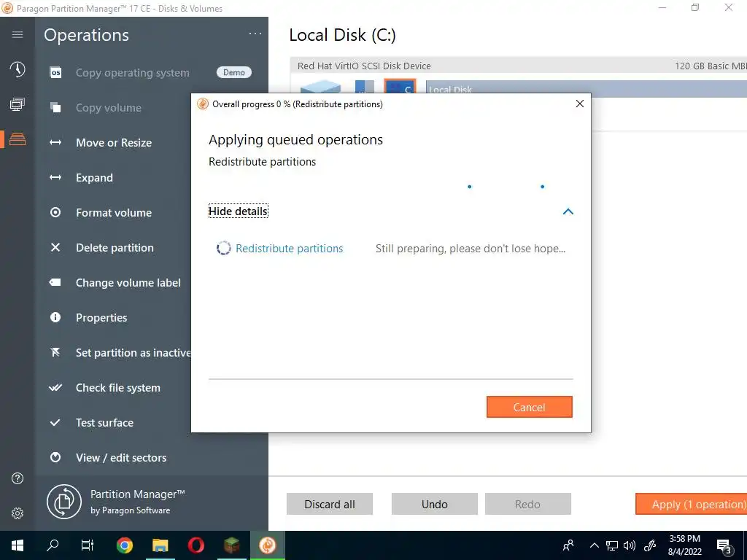Open Windows taskbar search
Screen dimensions: 747x560
(x=53, y=545)
